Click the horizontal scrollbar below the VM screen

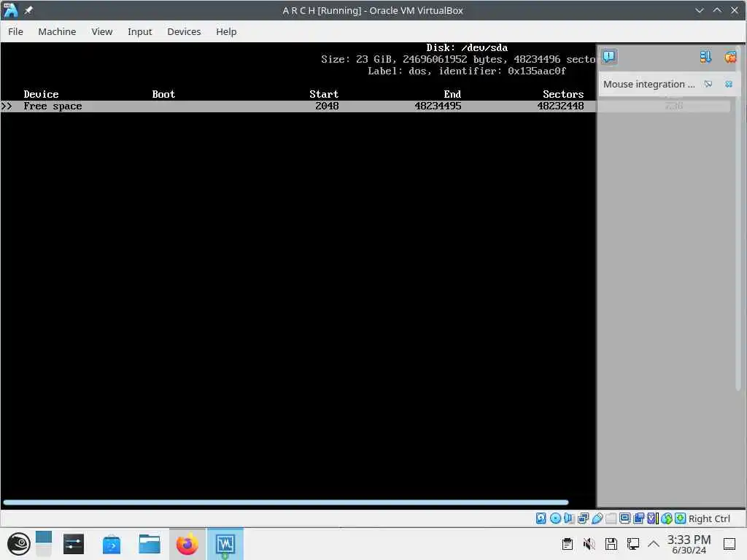tap(286, 502)
